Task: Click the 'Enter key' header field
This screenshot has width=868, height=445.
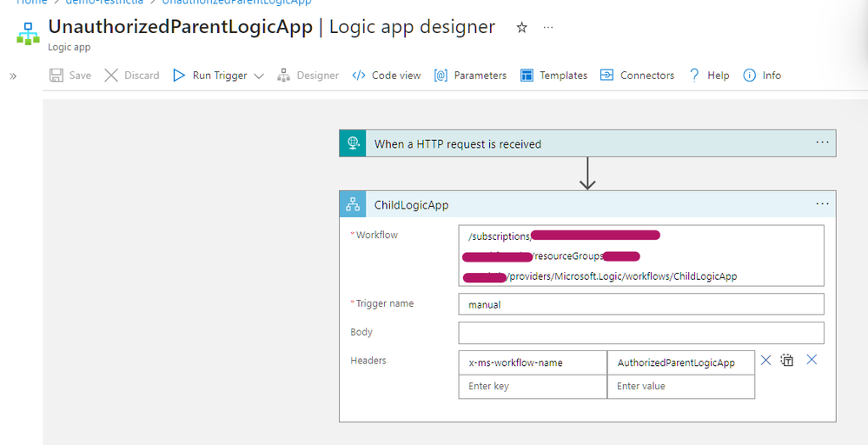Action: point(533,386)
